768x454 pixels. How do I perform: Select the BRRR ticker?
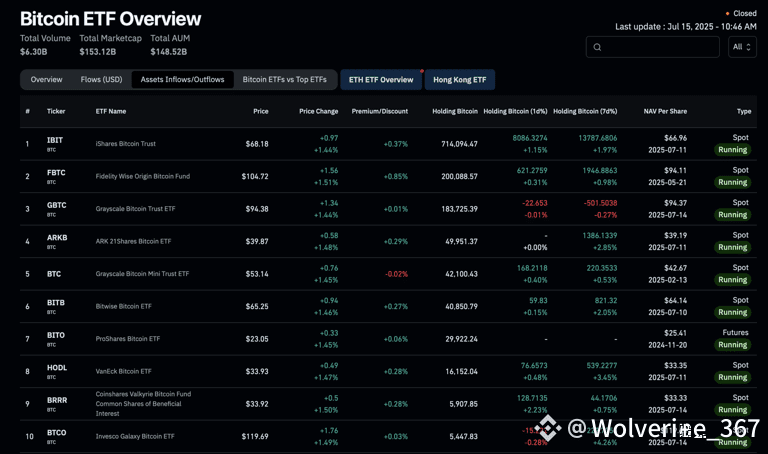tap(57, 400)
